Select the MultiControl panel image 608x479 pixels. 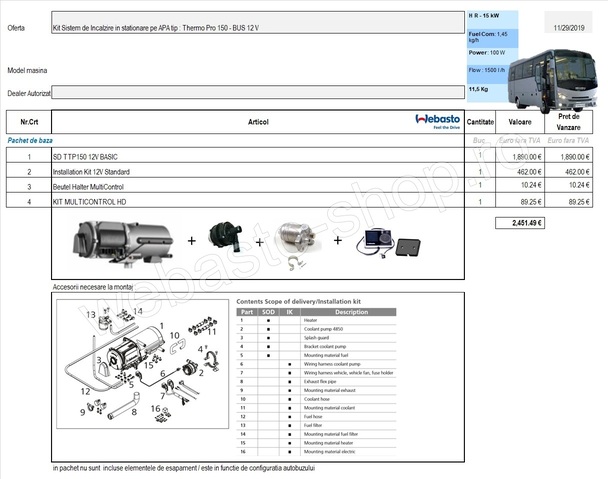pyautogui.click(x=388, y=242)
